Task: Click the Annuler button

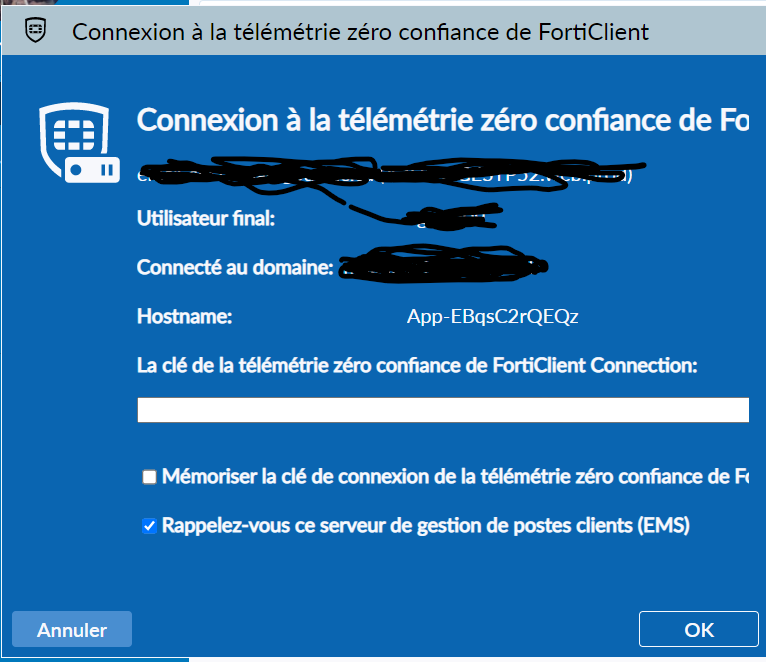Action: tap(72, 630)
